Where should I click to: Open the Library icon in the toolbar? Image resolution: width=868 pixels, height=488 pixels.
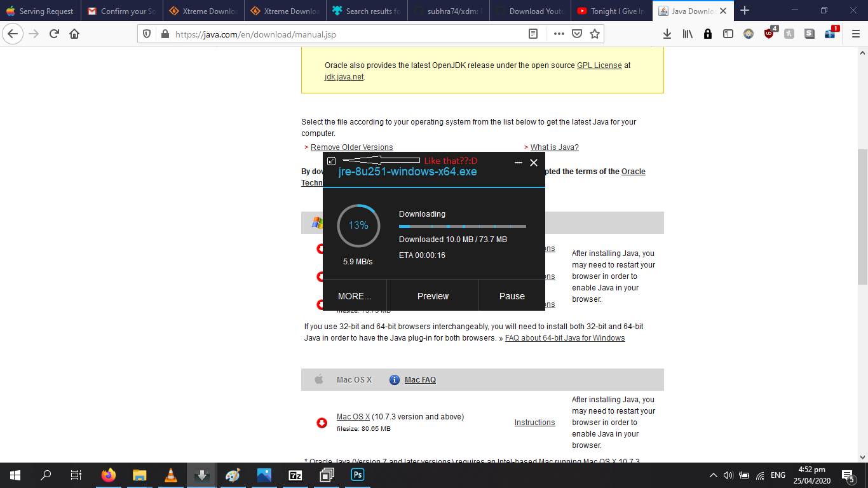click(687, 33)
